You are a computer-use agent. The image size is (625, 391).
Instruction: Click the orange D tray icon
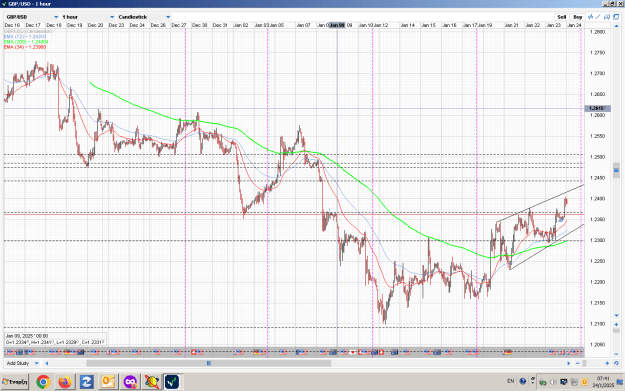[585, 382]
